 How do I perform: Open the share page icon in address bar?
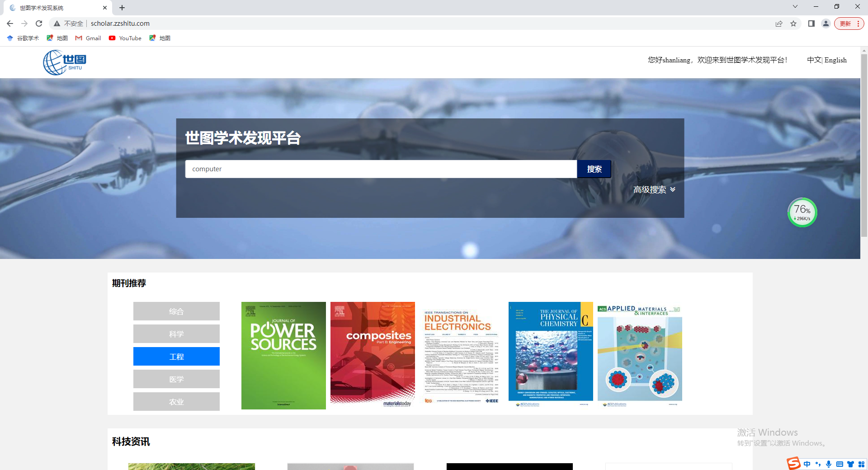(x=779, y=23)
